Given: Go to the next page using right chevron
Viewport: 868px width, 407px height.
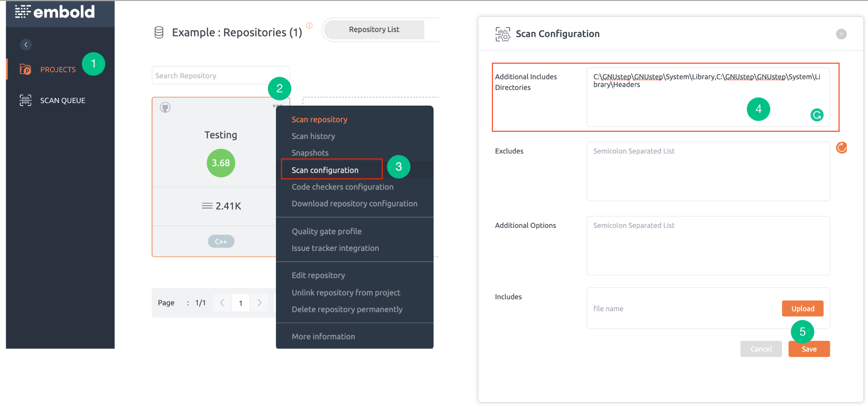Looking at the screenshot, I should click(x=259, y=303).
